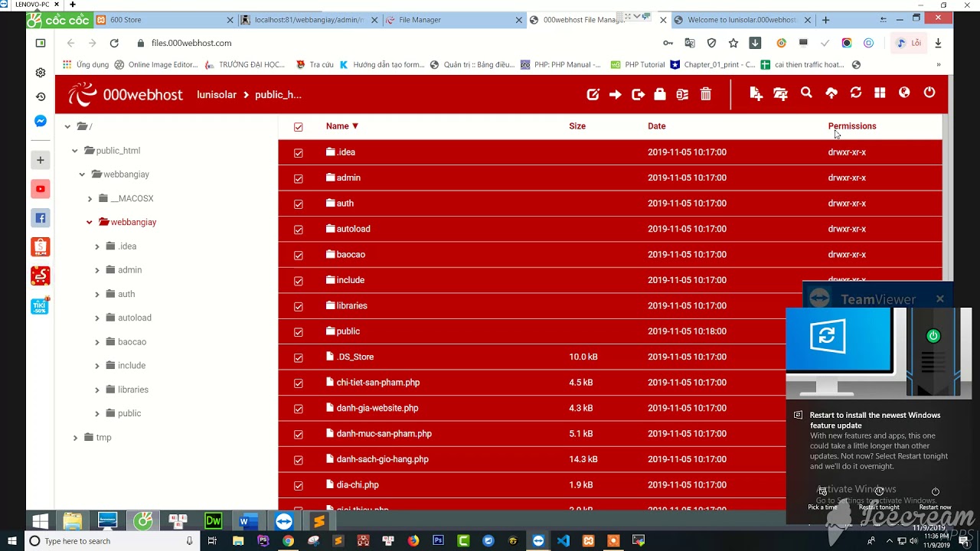This screenshot has width=980, height=551.
Task: Switch to the 600 Store tab
Action: click(165, 20)
